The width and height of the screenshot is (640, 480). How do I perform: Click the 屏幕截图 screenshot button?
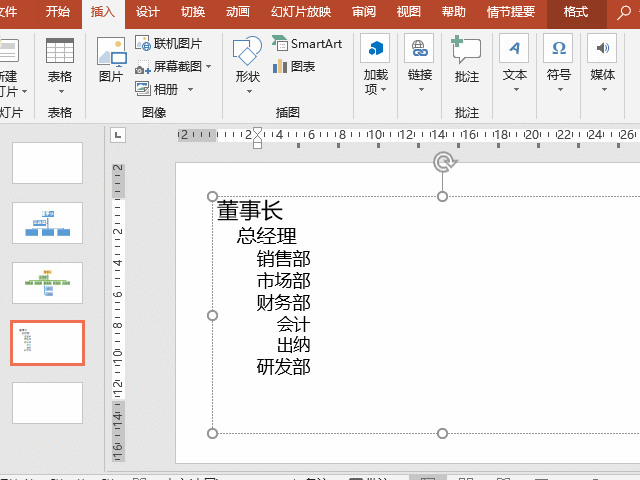tap(168, 66)
